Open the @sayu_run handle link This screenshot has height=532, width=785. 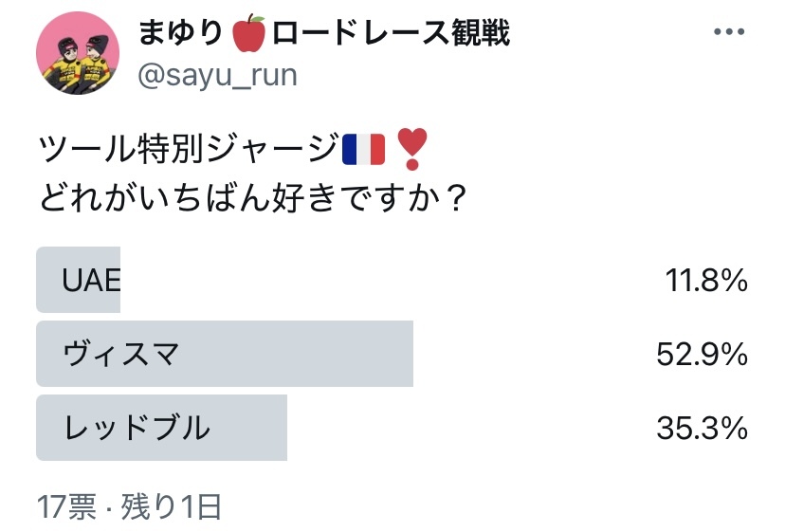pos(217,76)
